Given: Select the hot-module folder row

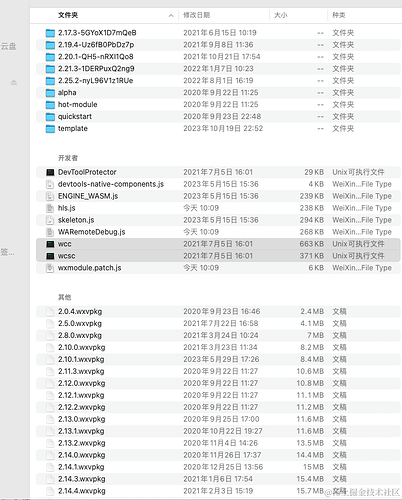Looking at the screenshot, I should coord(218,105).
